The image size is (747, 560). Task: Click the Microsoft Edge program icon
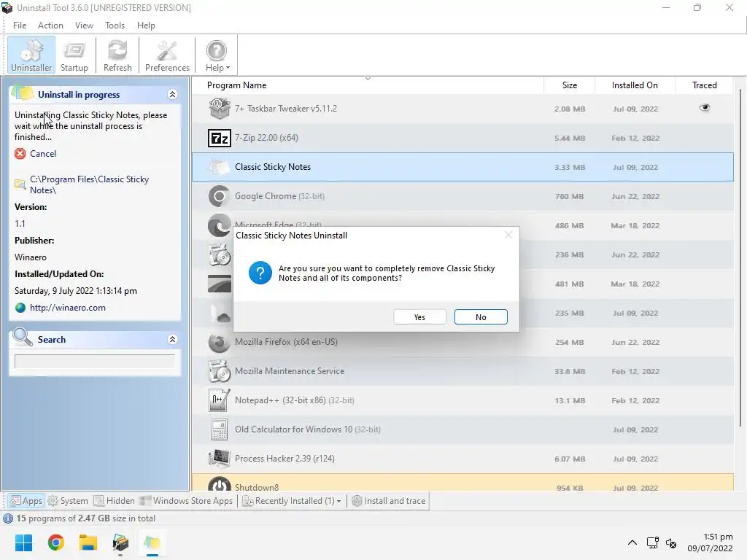[219, 225]
